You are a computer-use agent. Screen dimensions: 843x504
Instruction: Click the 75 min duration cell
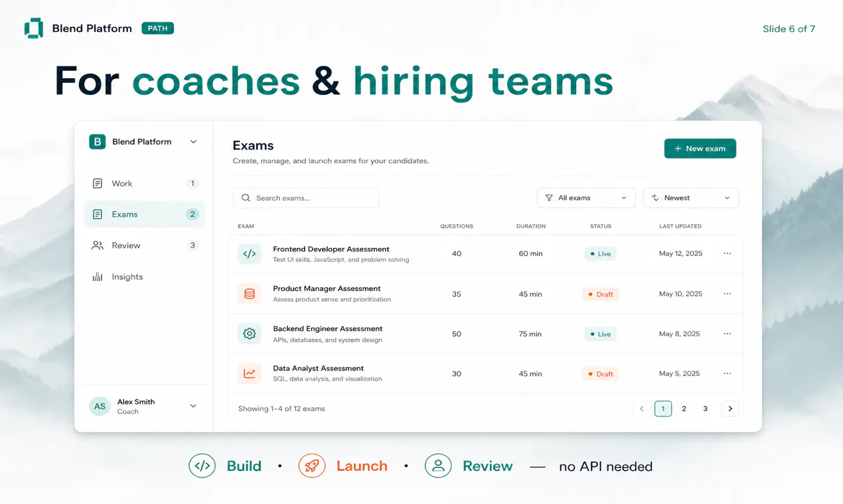pyautogui.click(x=530, y=334)
